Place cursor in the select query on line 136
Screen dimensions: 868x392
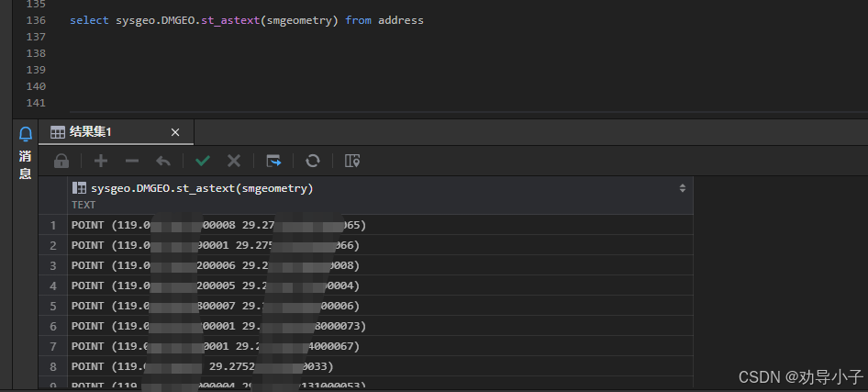[x=246, y=20]
